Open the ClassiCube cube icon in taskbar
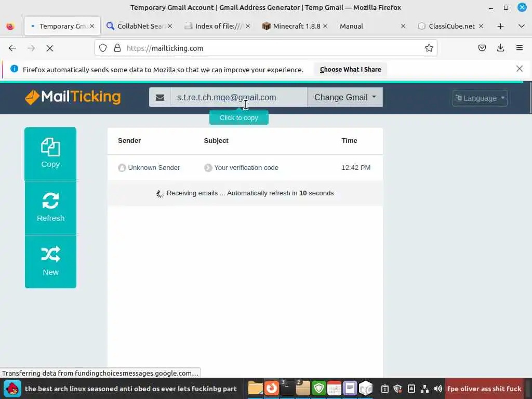The image size is (532, 399). tap(366, 388)
